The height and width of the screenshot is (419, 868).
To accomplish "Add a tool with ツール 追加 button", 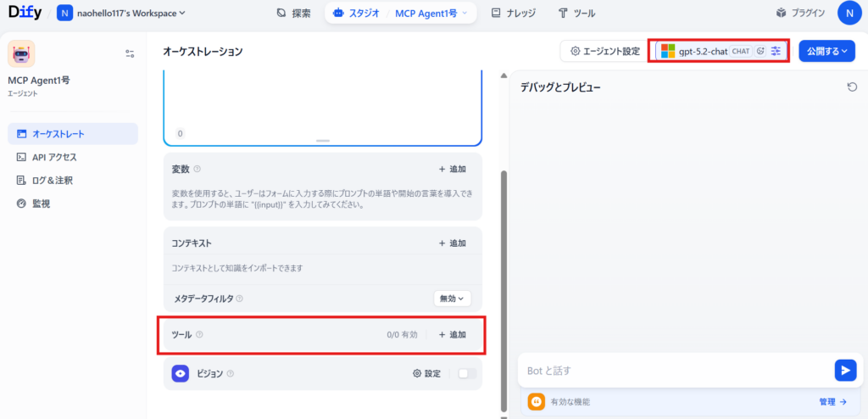I will [x=453, y=334].
